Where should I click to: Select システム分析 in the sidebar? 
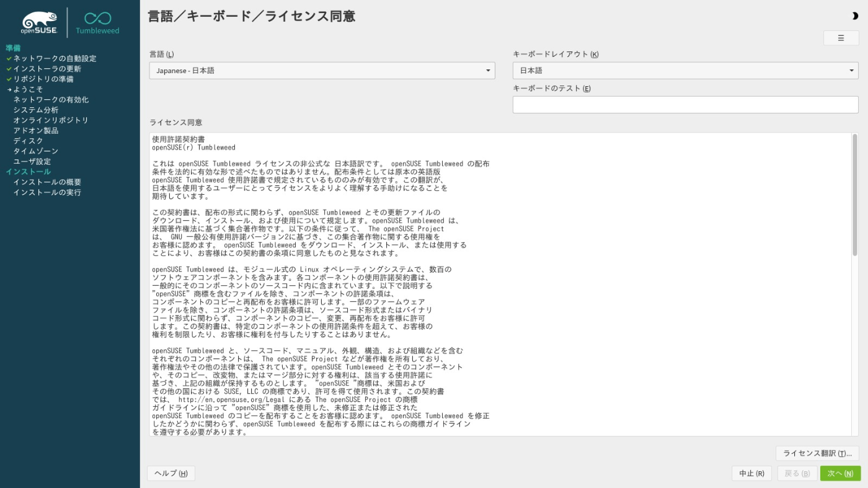coord(36,110)
